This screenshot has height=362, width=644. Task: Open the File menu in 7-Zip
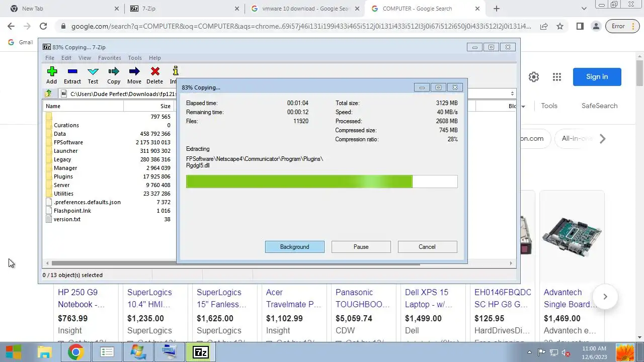[50, 58]
